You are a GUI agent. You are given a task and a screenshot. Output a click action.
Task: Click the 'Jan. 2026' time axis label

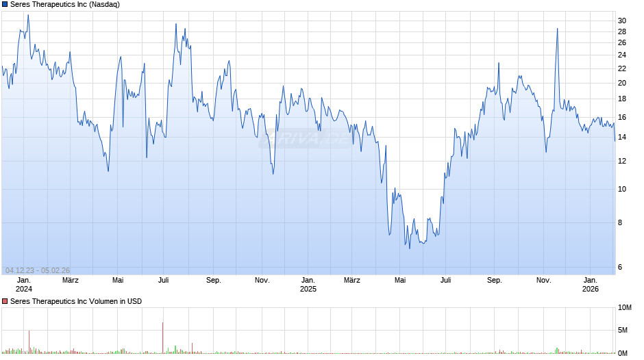pos(591,285)
